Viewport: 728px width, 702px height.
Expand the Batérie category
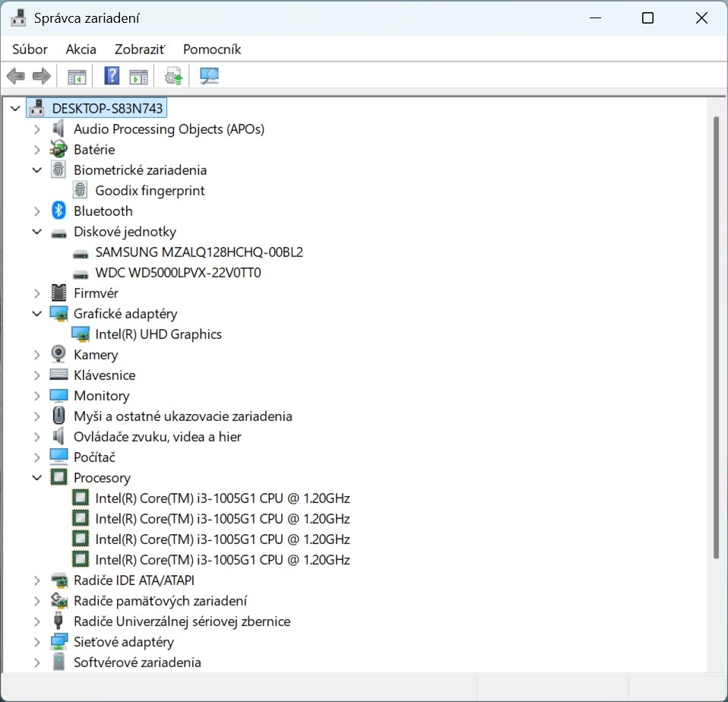pos(37,149)
